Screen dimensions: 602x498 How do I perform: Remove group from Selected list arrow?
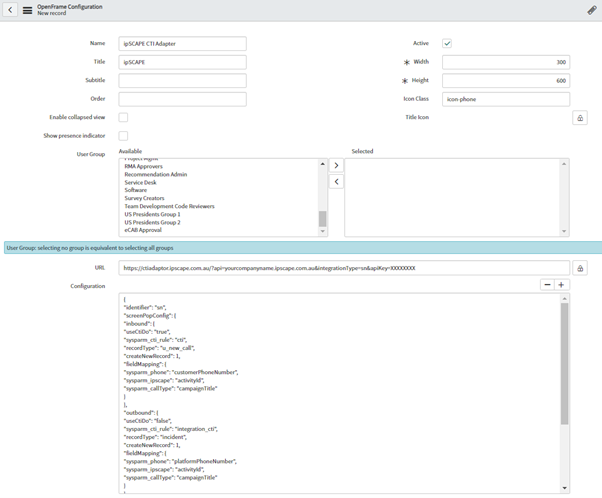click(x=336, y=182)
